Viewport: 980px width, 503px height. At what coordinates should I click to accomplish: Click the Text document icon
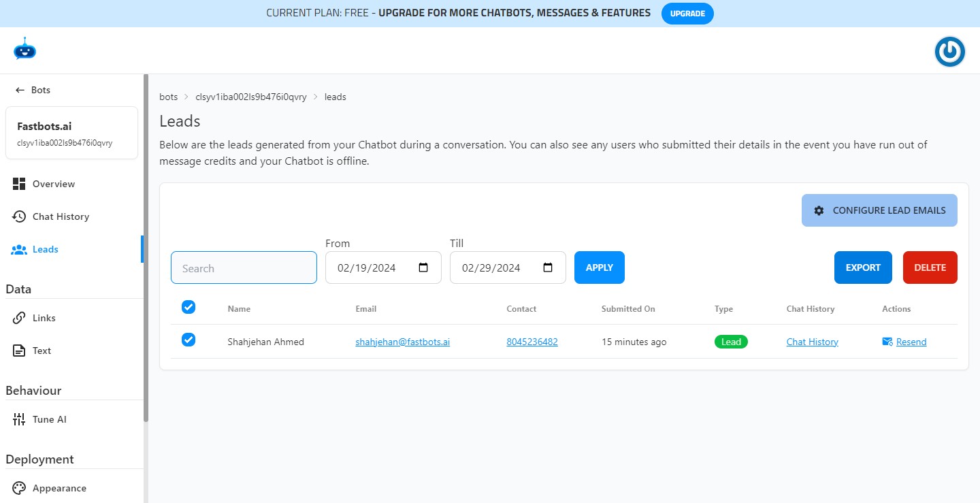19,351
